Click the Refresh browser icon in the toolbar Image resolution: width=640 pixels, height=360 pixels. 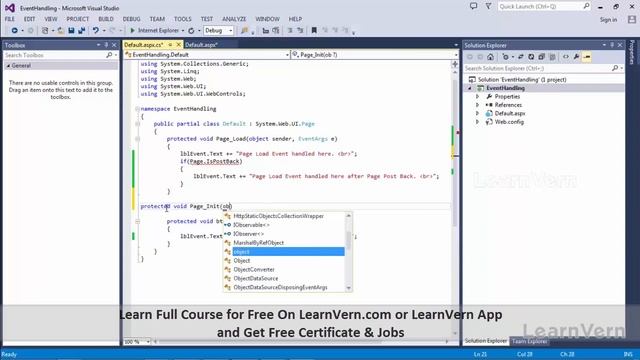(x=191, y=31)
